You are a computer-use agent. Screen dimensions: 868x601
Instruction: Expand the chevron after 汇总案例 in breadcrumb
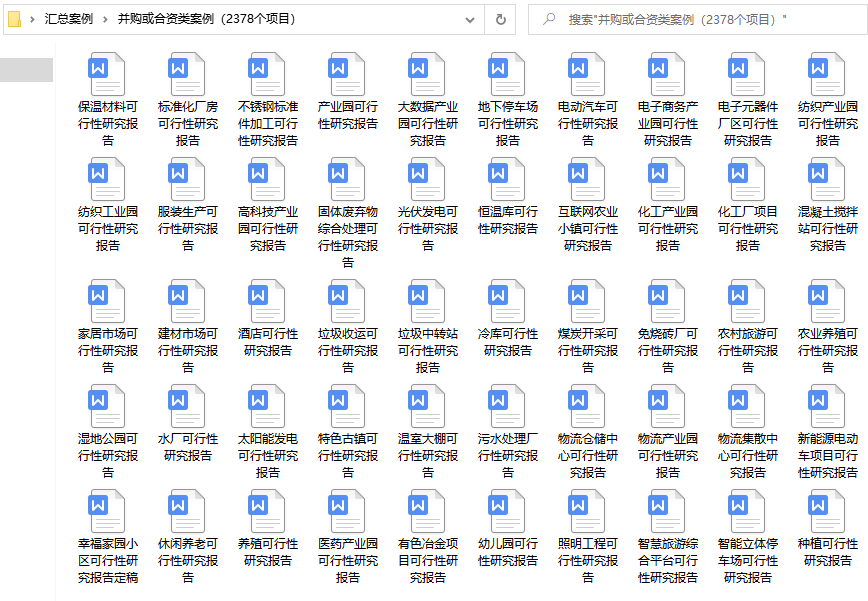click(105, 19)
